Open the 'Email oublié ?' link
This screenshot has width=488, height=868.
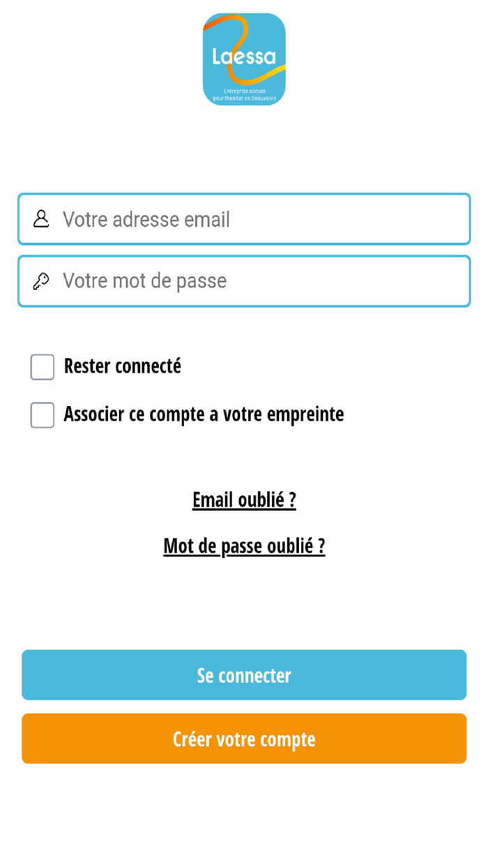(x=244, y=500)
